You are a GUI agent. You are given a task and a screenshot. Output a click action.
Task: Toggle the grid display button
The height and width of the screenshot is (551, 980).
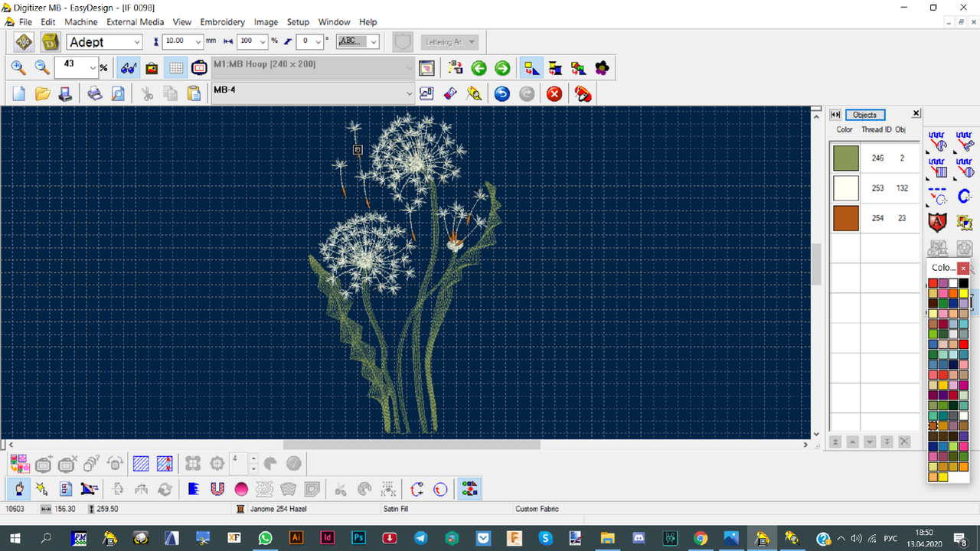point(176,68)
